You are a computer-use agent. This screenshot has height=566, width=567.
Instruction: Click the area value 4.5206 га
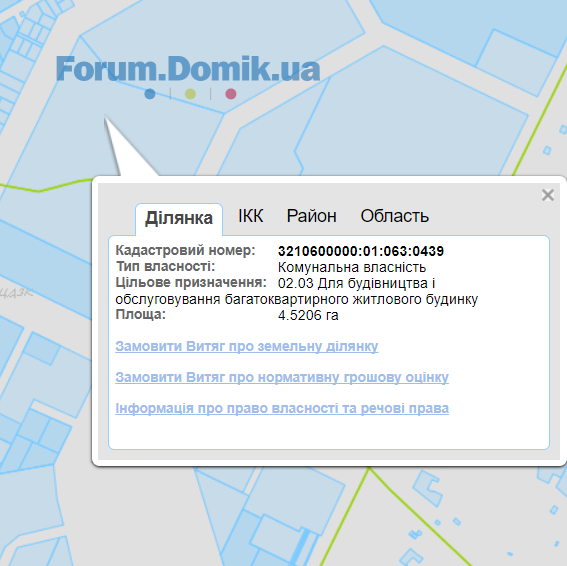[308, 315]
